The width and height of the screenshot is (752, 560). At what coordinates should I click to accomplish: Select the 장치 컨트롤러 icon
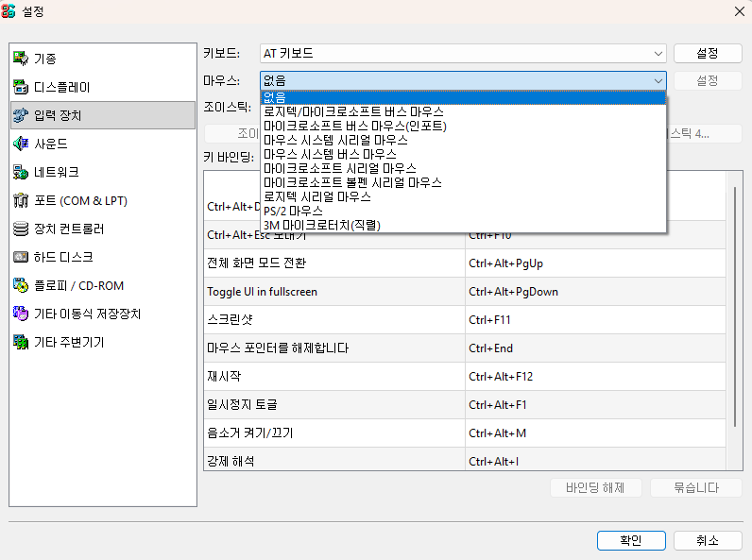tap(21, 229)
